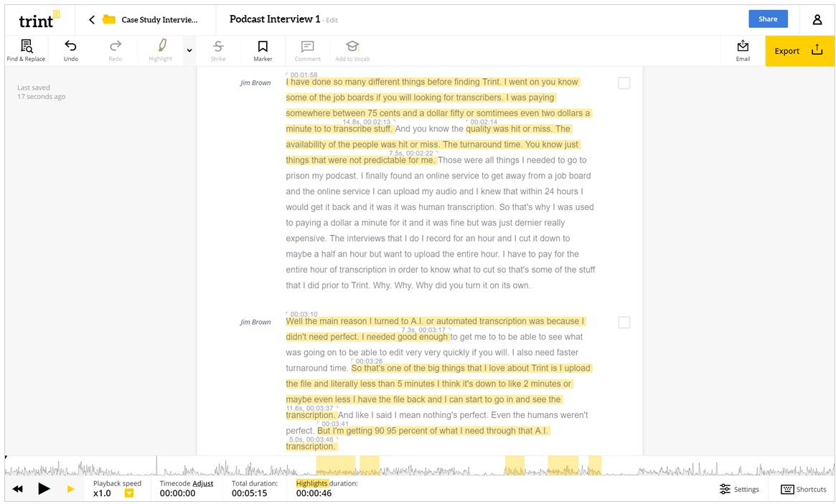Click the highlights duration value 00:00:46
Viewport: 836px width, 504px height.
(314, 493)
